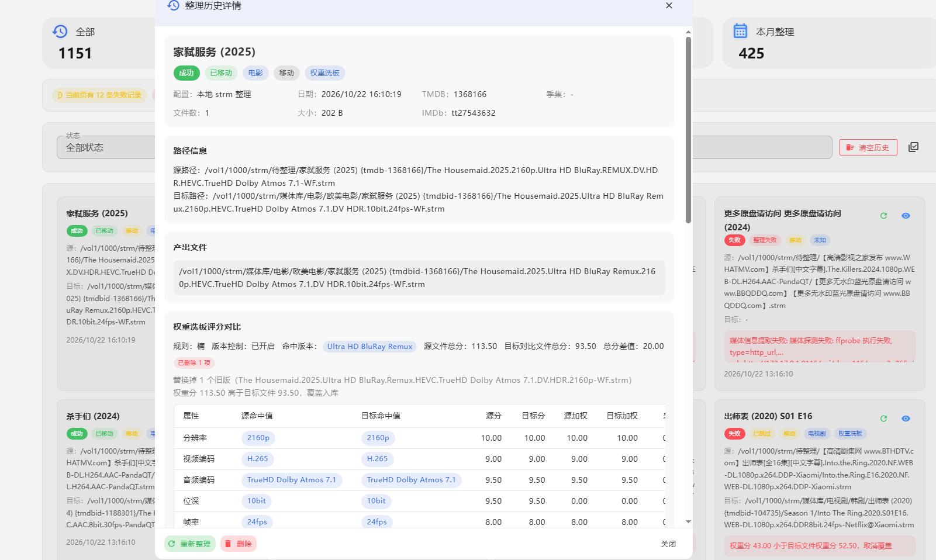Click the 杀手们 (2024) card title
The image size is (936, 560).
(93, 416)
